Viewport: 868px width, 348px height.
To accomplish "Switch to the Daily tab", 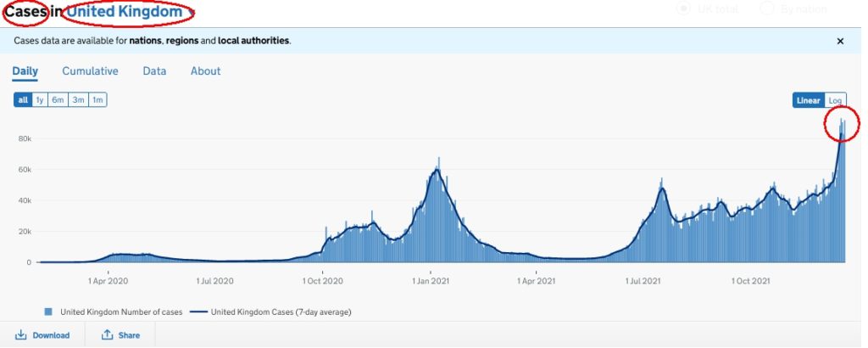I will coord(25,71).
